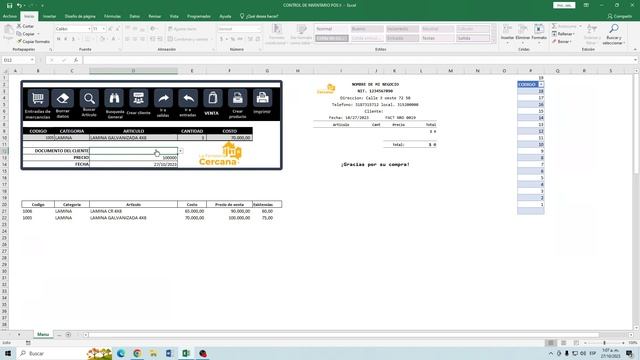Click Dar formato como tabla icon
Screen dimensions: 640x360
point(301,34)
